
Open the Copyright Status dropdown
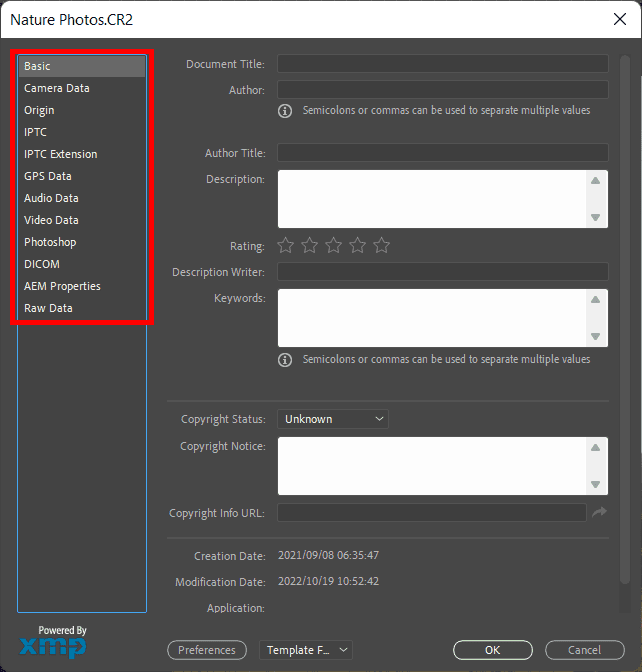[x=332, y=419]
